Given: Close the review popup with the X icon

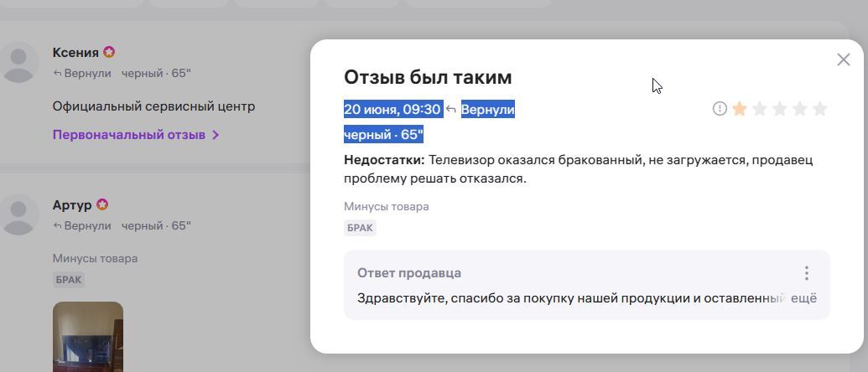Looking at the screenshot, I should point(843,59).
